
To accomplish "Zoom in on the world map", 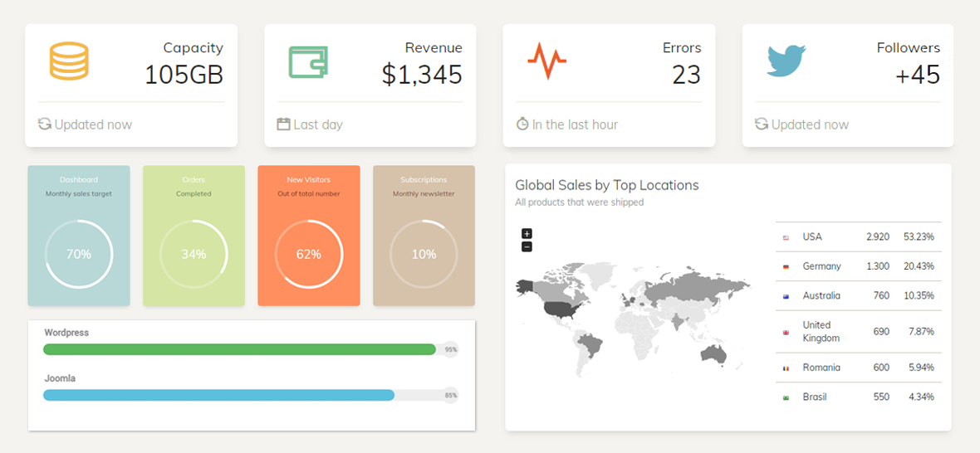I will click(527, 234).
